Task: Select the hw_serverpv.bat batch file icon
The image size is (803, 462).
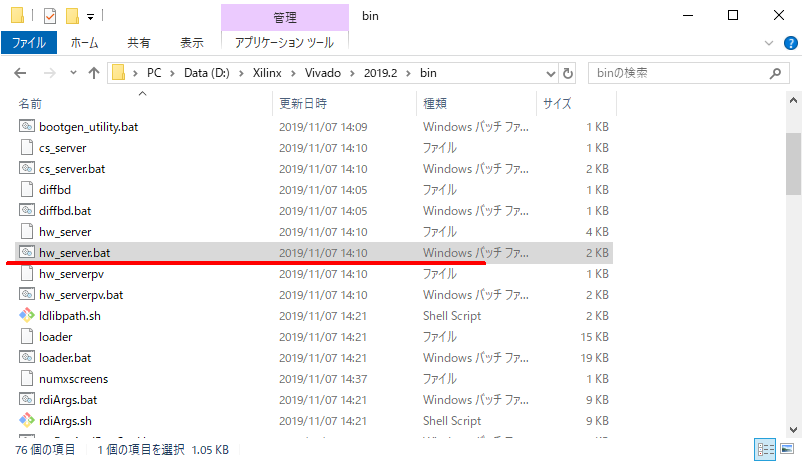Action: (27, 294)
